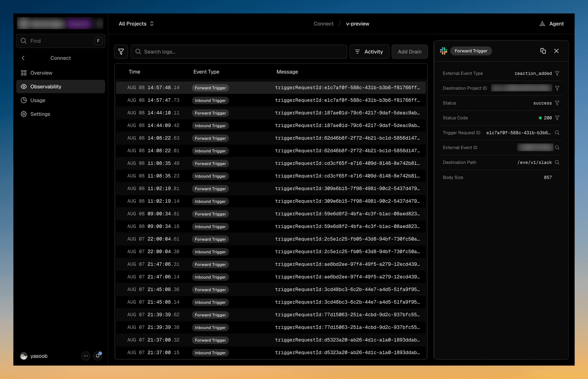Click the success status value

[542, 103]
